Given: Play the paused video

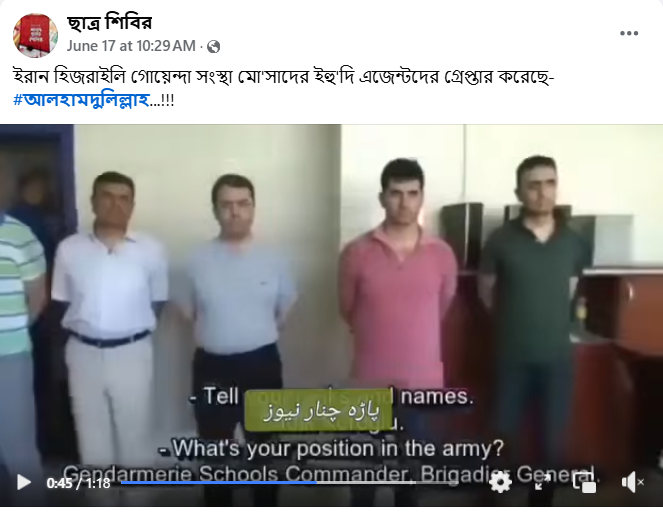Looking at the screenshot, I should click(24, 482).
